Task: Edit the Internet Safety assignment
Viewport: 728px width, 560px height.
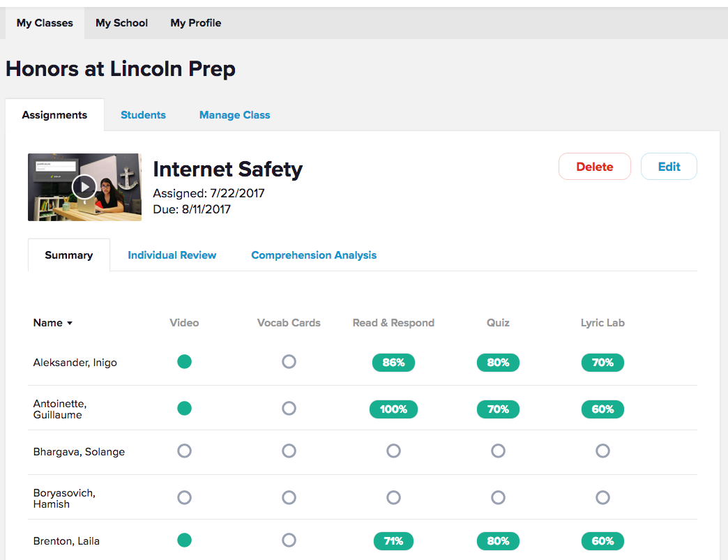Action: (x=669, y=167)
